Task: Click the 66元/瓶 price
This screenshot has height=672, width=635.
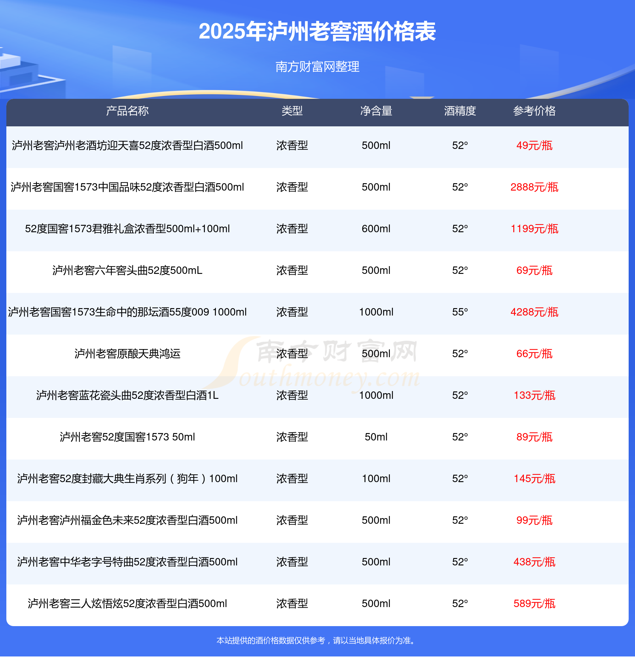Action: [x=534, y=354]
